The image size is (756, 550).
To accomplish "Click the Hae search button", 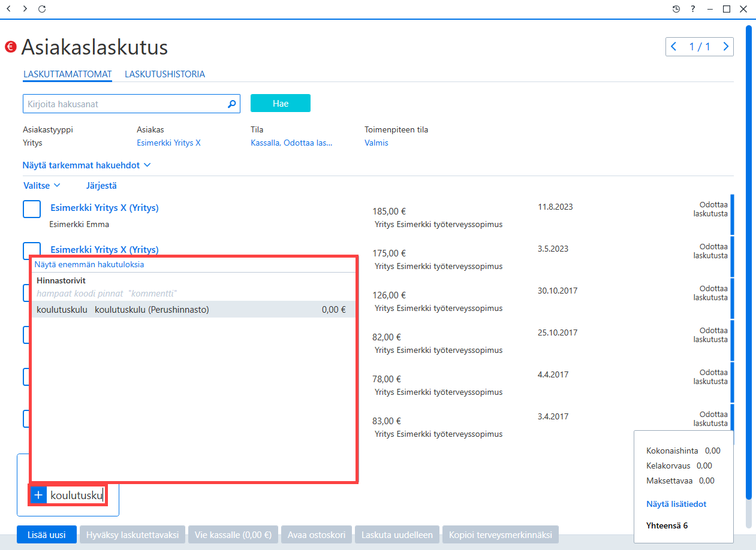I will 281,104.
